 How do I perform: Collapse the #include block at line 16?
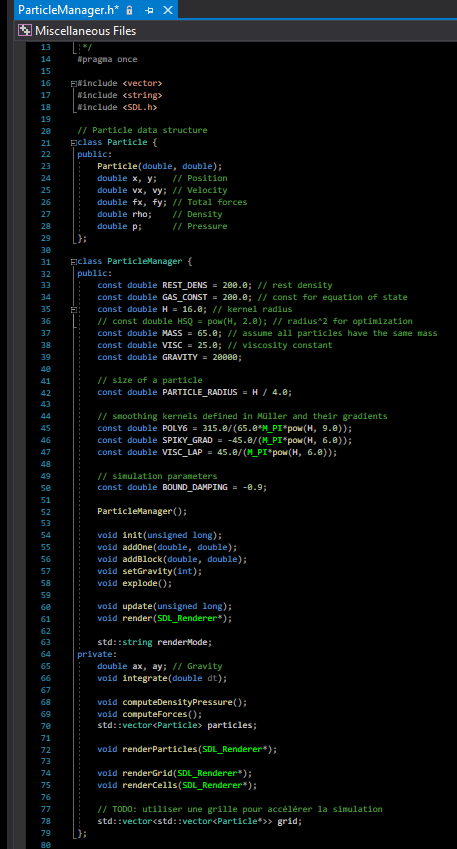(73, 83)
